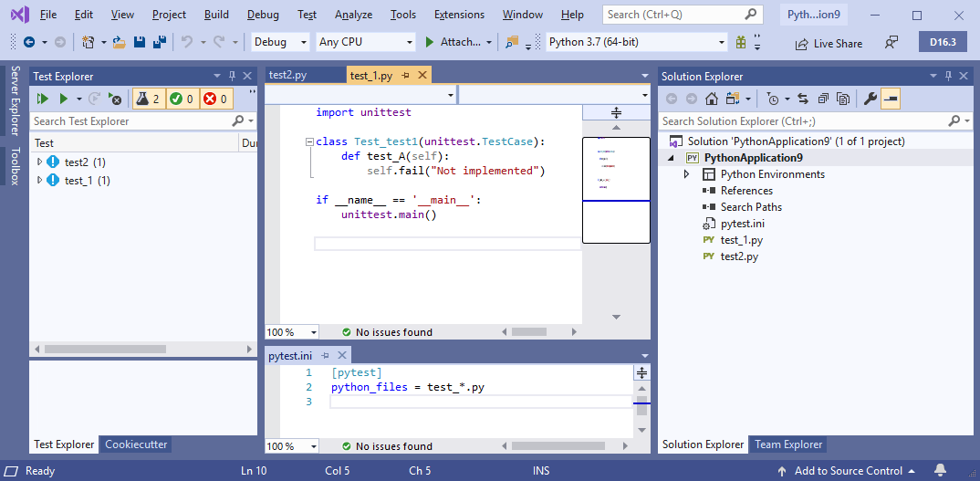The image size is (980, 481).
Task: Show all files in Solution Explorer
Action: 843,99
